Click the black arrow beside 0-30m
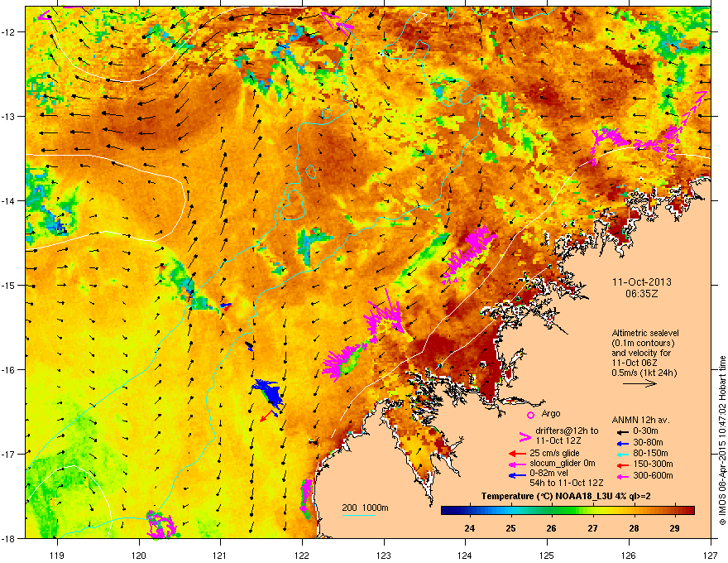The width and height of the screenshot is (728, 563). (622, 432)
